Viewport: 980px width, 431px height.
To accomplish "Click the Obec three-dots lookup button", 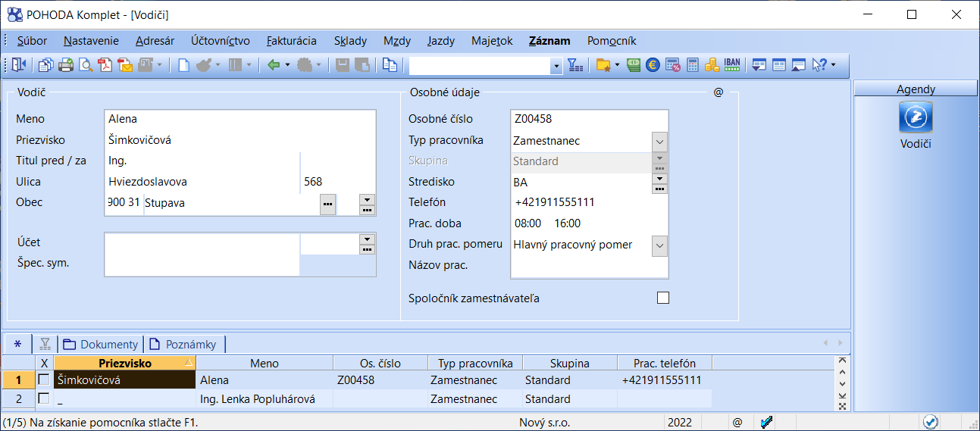I will (327, 203).
